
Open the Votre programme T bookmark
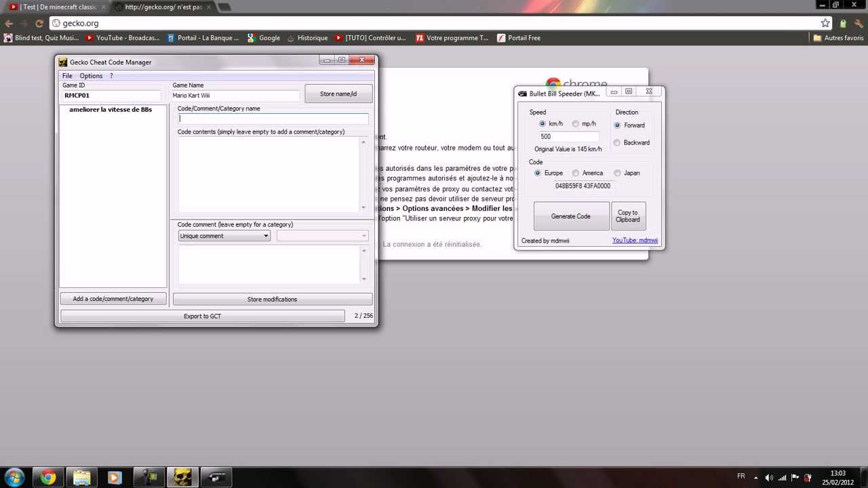click(x=452, y=38)
